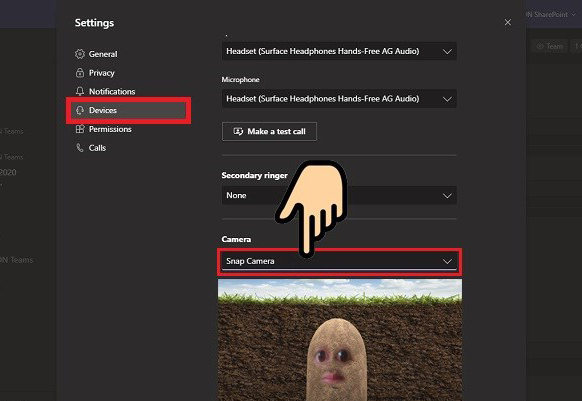Click the test call icon on button

tap(238, 131)
